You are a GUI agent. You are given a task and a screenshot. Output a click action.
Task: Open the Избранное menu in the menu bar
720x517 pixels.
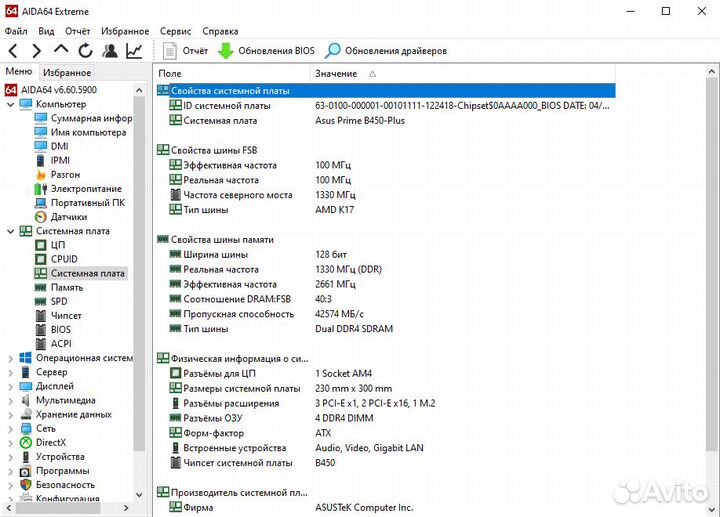pyautogui.click(x=125, y=31)
